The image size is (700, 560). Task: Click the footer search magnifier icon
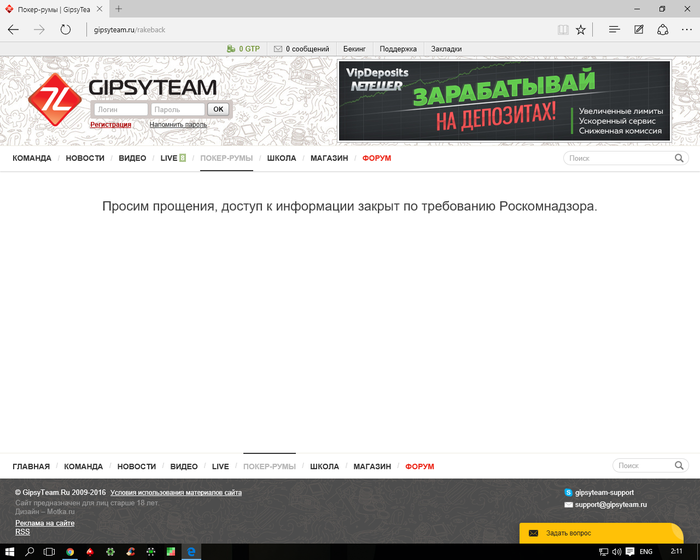[x=679, y=466]
